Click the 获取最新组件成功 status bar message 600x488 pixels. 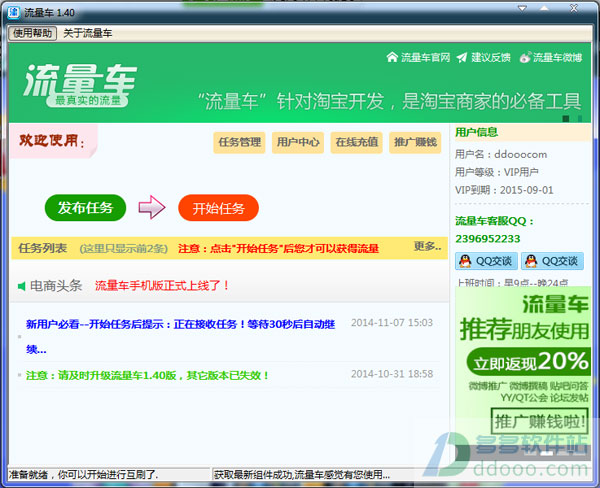(x=302, y=475)
